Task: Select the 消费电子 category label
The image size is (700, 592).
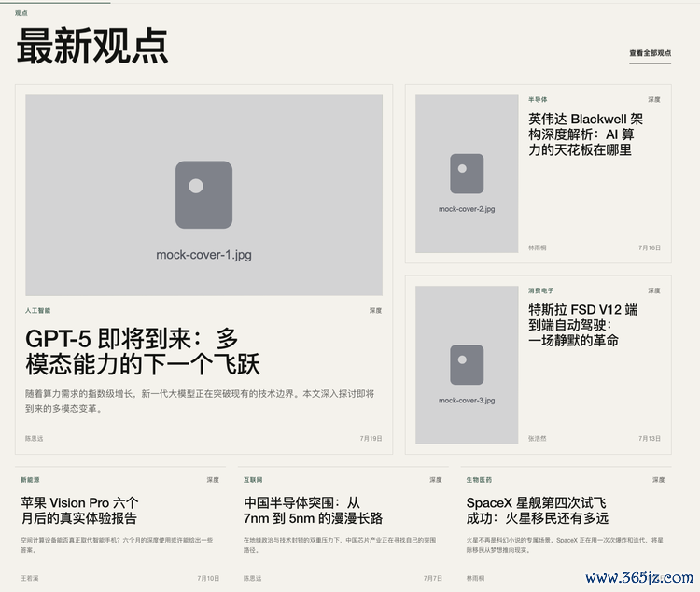Action: [x=540, y=290]
